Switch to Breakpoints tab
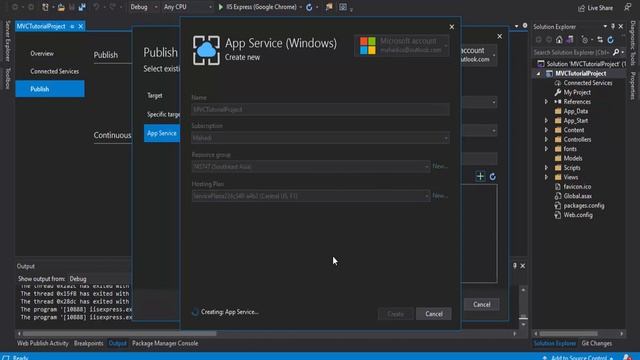Screen dimensions: 640x360 tap(89, 343)
